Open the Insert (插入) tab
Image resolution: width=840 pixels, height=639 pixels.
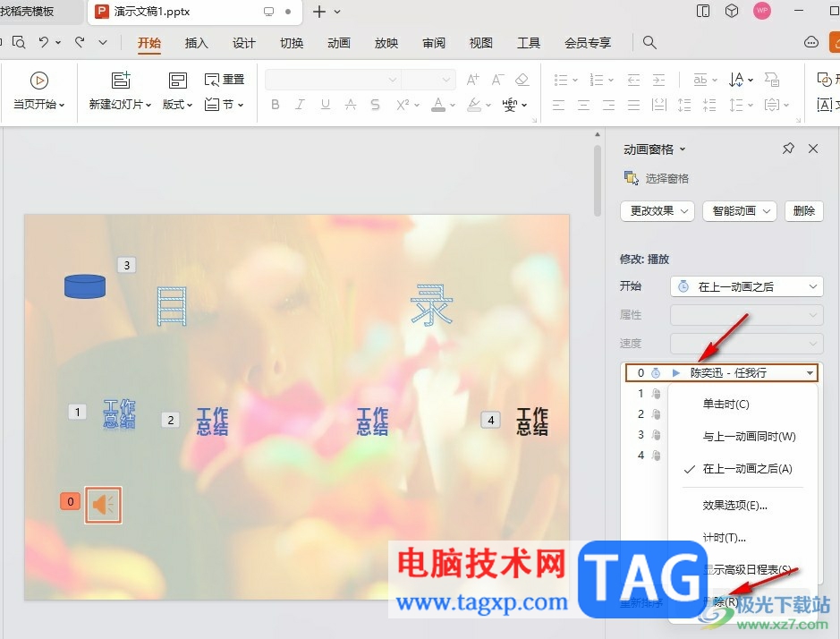point(196,43)
